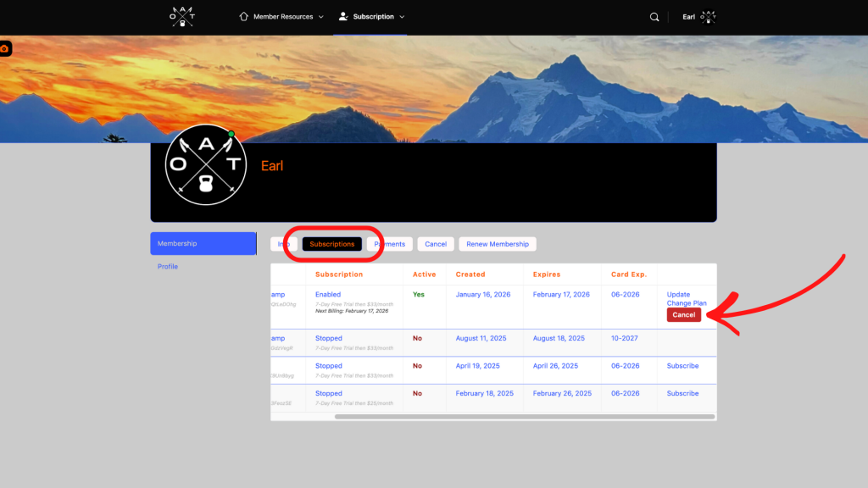Open the Payments tab

[391, 244]
